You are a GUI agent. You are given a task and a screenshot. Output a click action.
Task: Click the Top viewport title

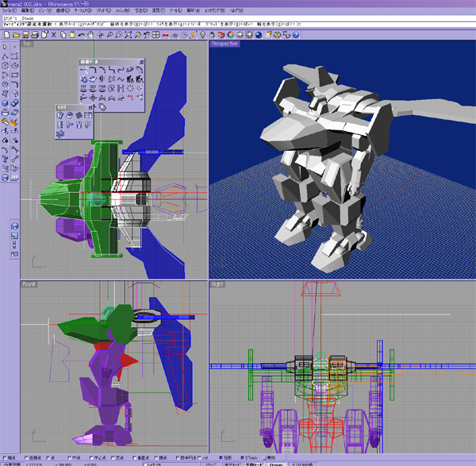click(x=27, y=44)
